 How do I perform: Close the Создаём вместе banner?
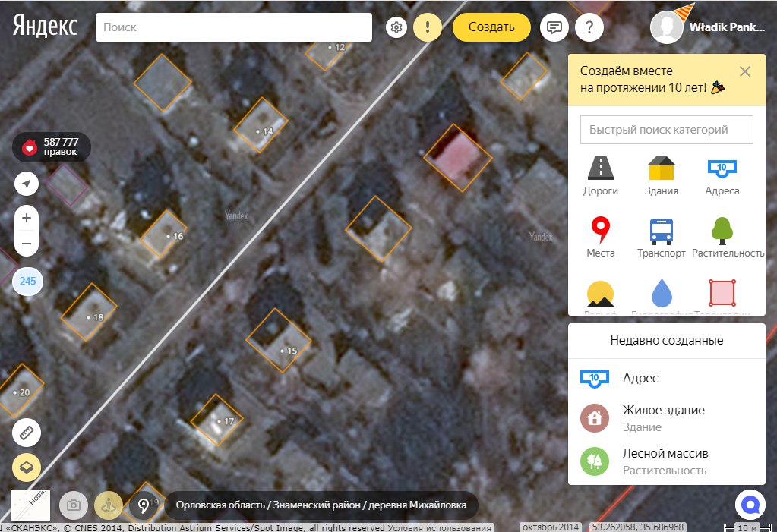[745, 71]
